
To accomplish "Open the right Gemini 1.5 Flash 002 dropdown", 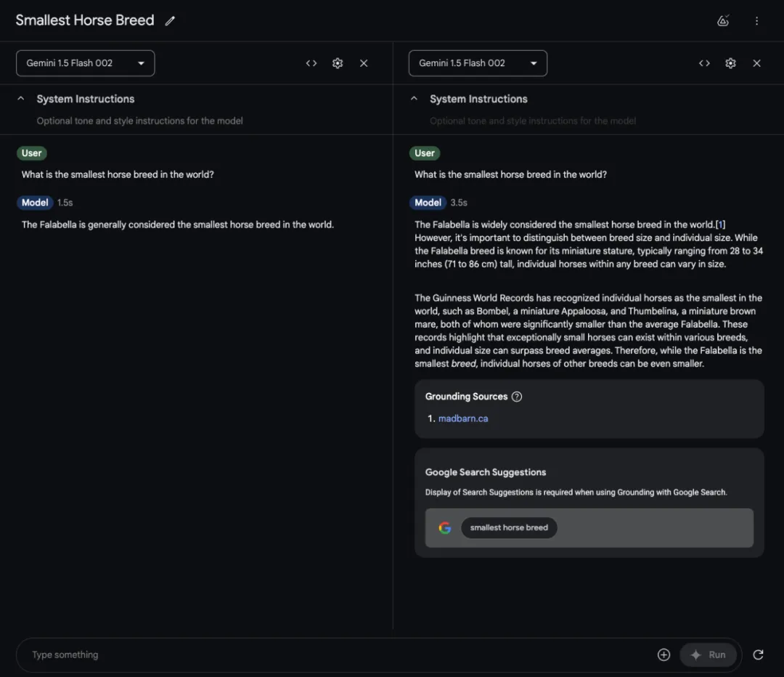I will 478,63.
